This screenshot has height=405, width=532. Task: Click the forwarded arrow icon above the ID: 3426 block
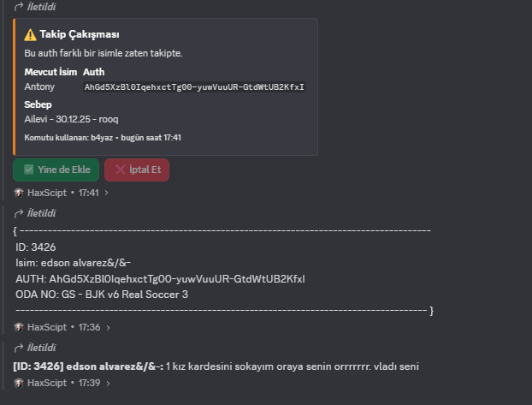[x=19, y=213]
